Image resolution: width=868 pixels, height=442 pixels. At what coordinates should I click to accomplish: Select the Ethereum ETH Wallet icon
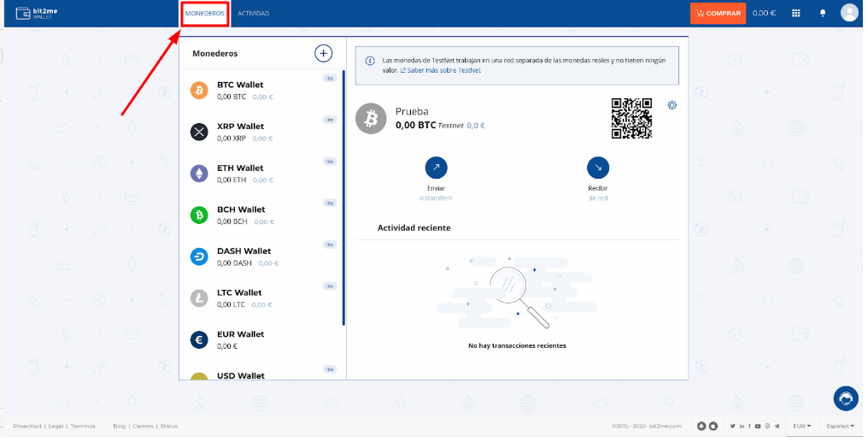coord(199,174)
